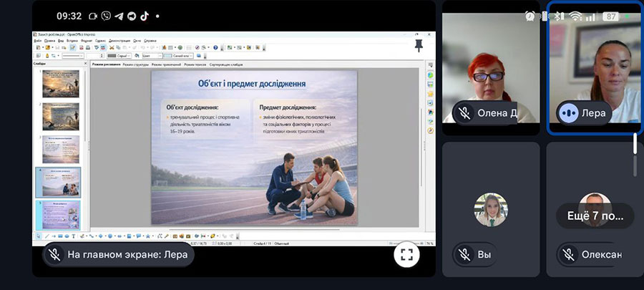
Task: Tap the muted microphone icon beside Олена Д
Action: [464, 112]
